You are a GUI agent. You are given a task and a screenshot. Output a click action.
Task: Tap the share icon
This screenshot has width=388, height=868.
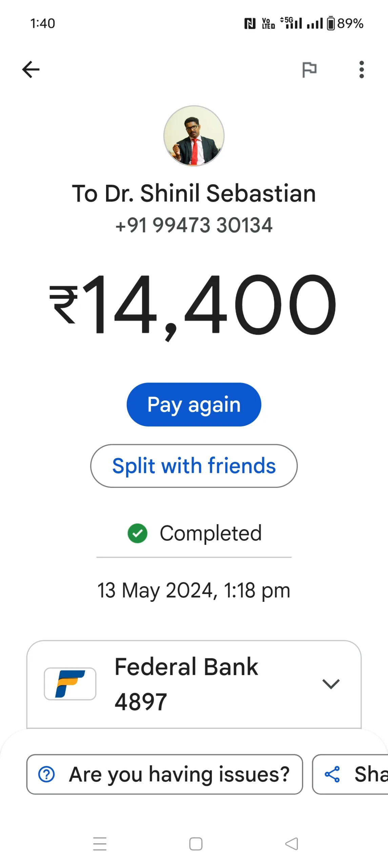coord(332,774)
